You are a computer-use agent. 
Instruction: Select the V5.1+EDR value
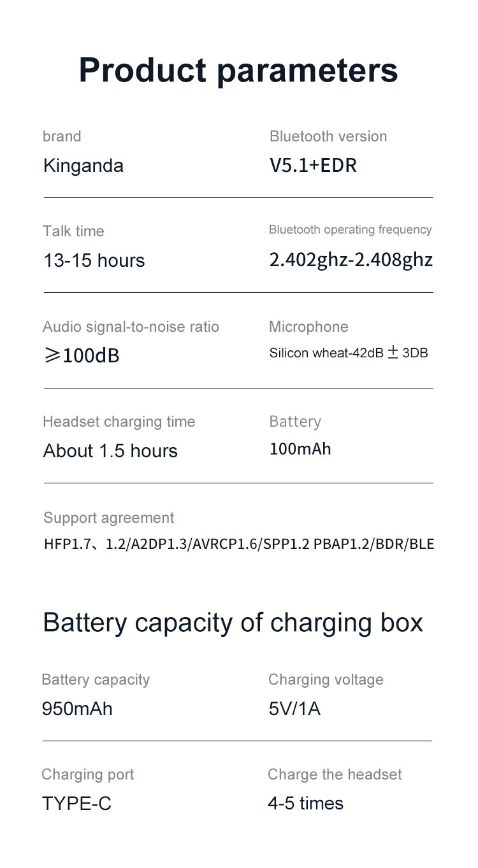click(x=313, y=166)
